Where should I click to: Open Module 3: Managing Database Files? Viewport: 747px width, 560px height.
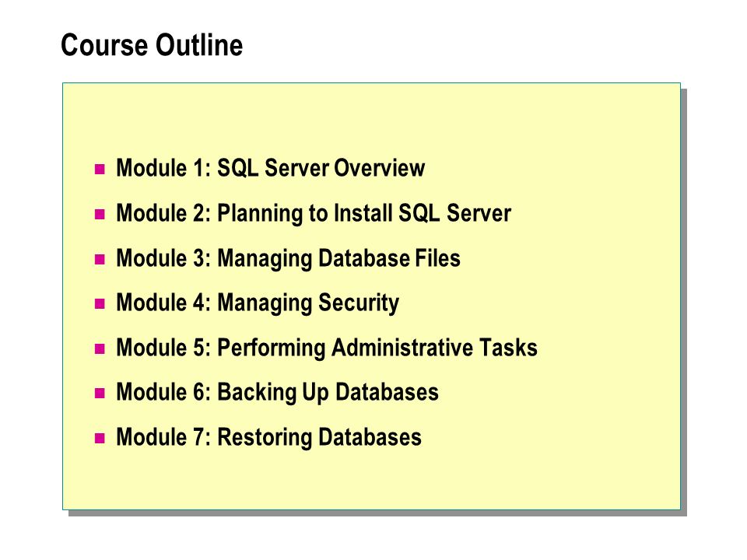288,258
